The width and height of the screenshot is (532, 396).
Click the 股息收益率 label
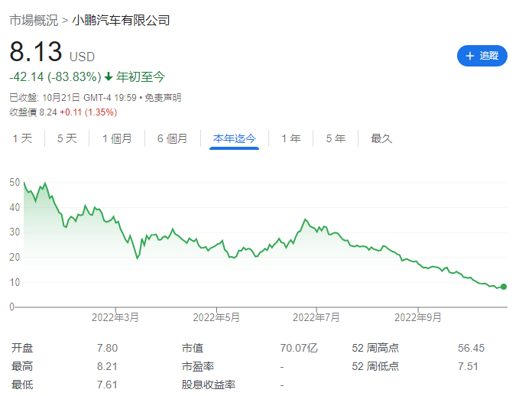point(209,385)
